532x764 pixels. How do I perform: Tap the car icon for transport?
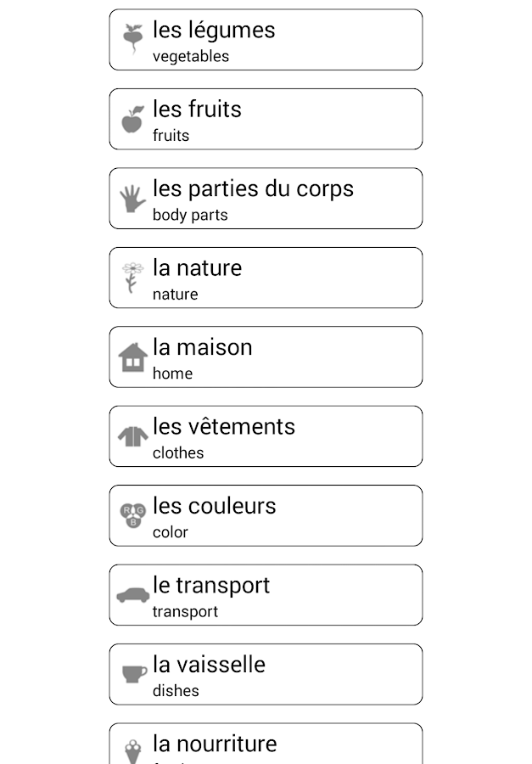point(133,595)
